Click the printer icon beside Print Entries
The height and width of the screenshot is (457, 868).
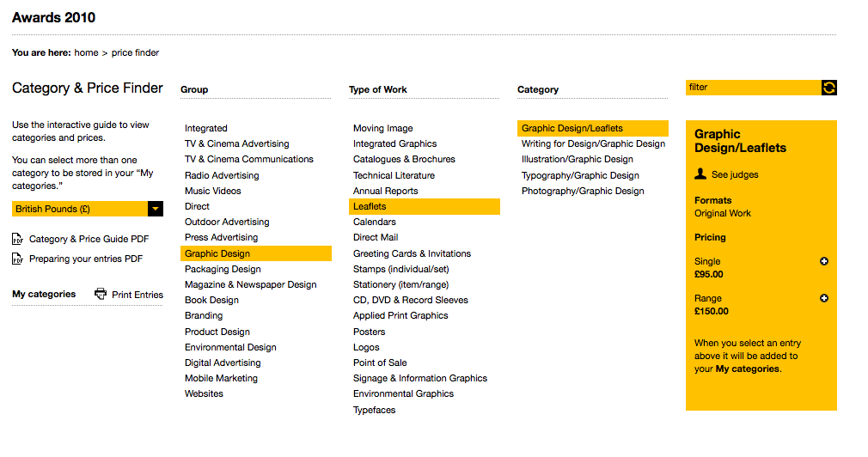(x=101, y=294)
